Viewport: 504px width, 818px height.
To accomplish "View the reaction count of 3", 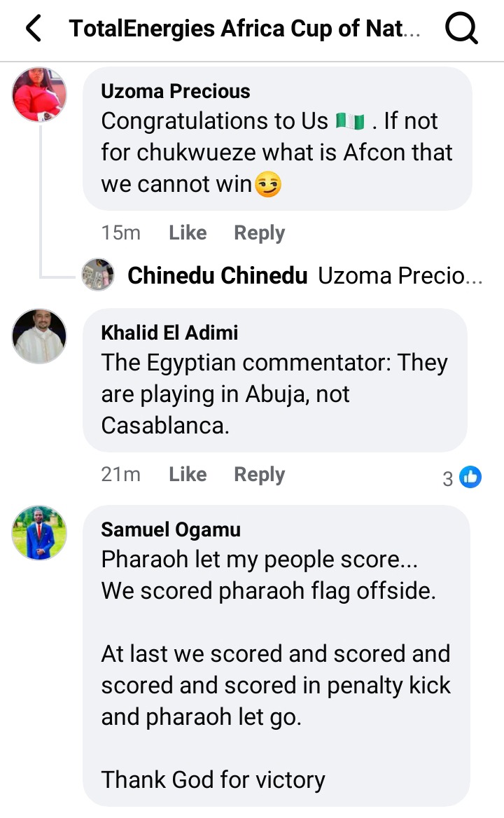I will point(448,479).
